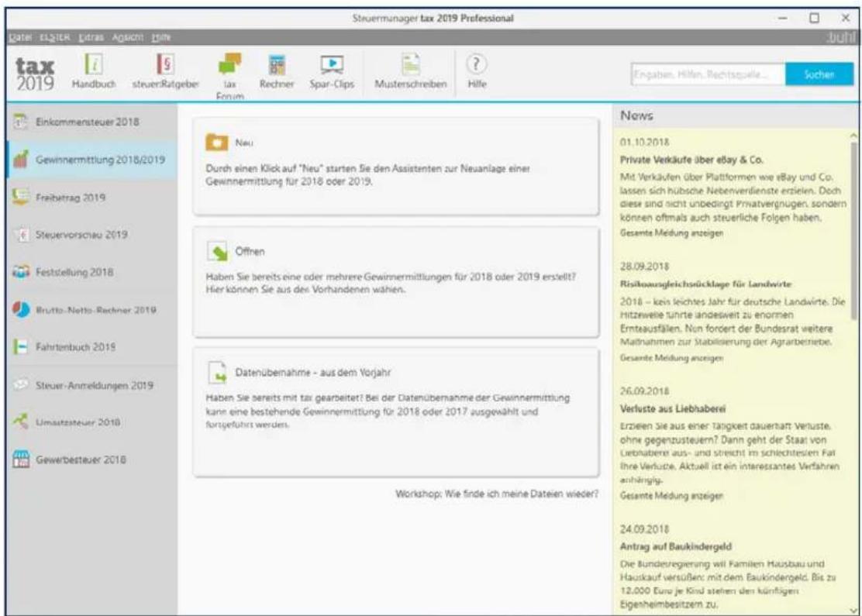Screen dimensions: 862x616
Task: Select Einkommensteuer 2018 in the sidebar
Action: coord(92,122)
